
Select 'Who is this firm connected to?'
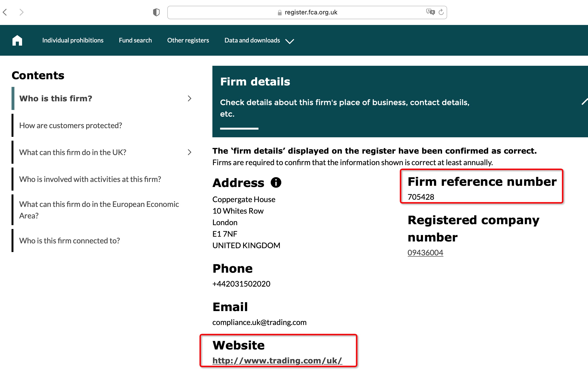click(70, 241)
